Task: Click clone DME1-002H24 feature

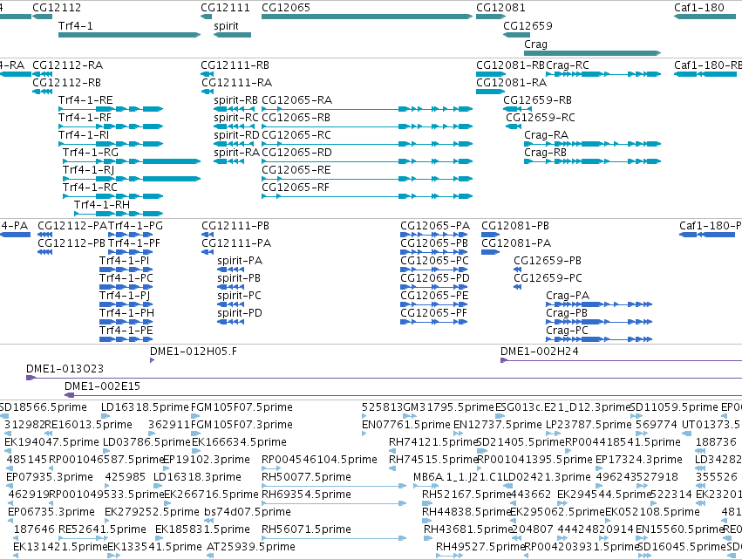Action: pyautogui.click(x=622, y=360)
